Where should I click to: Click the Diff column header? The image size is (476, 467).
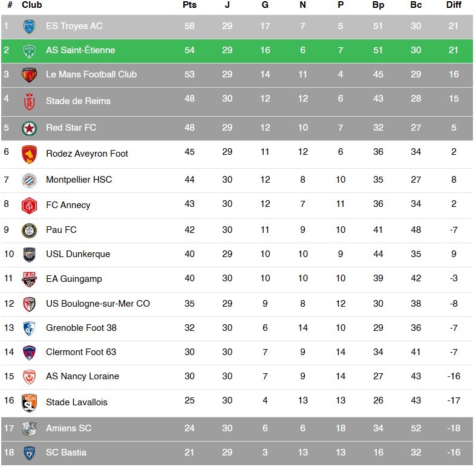(453, 5)
